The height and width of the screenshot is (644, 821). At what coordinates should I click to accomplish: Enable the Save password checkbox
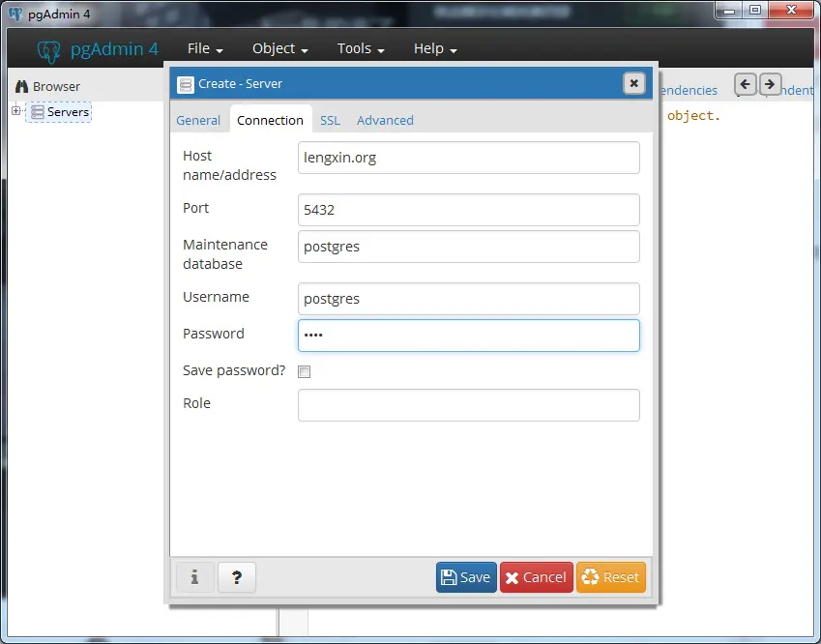tap(305, 371)
